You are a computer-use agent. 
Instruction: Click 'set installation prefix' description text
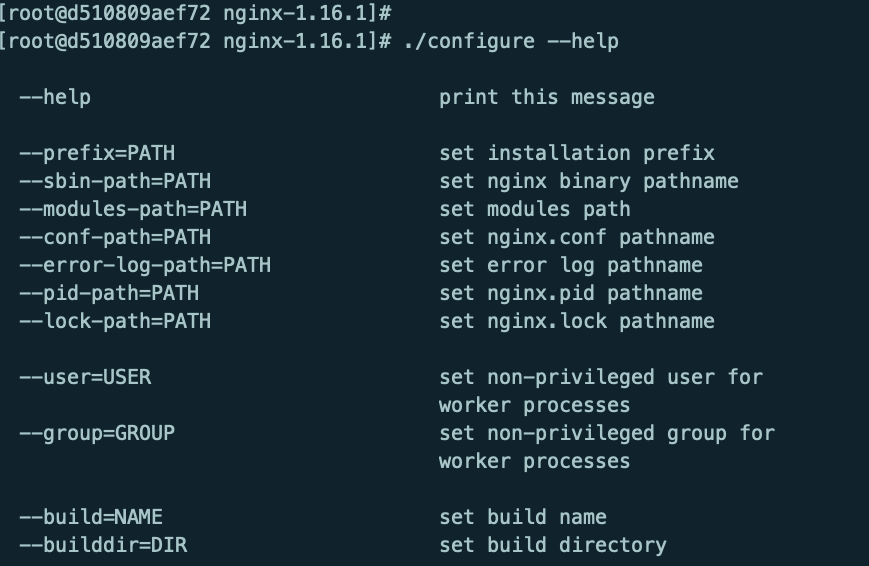coord(577,153)
